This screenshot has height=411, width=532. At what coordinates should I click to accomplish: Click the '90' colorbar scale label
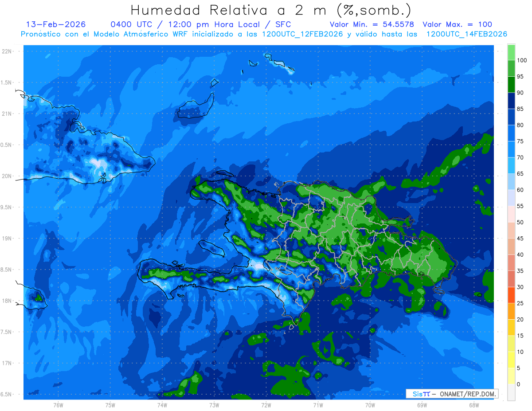520,93
